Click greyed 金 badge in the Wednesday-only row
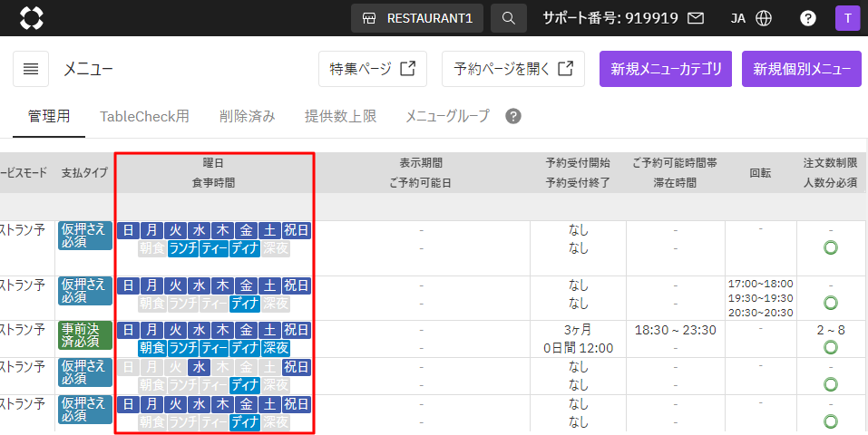This screenshot has width=868, height=435. click(247, 367)
